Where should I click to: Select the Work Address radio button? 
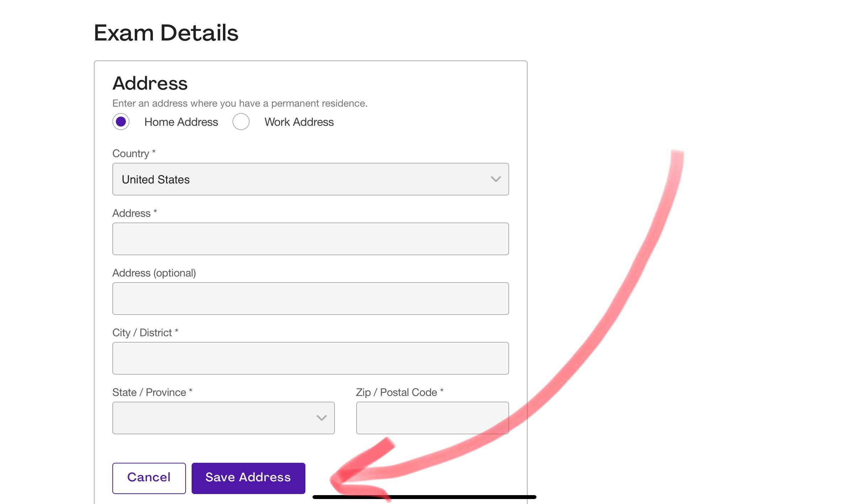click(241, 122)
